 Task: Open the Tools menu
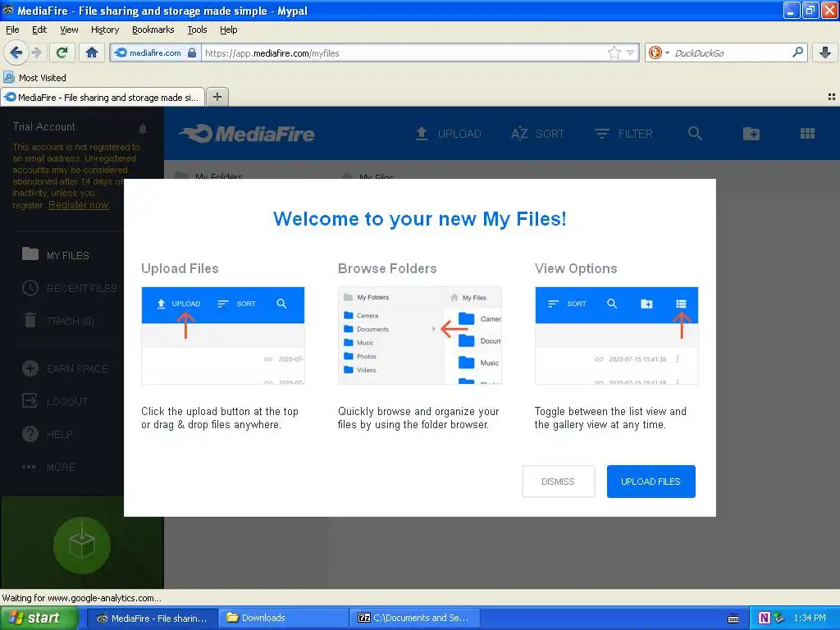point(197,30)
